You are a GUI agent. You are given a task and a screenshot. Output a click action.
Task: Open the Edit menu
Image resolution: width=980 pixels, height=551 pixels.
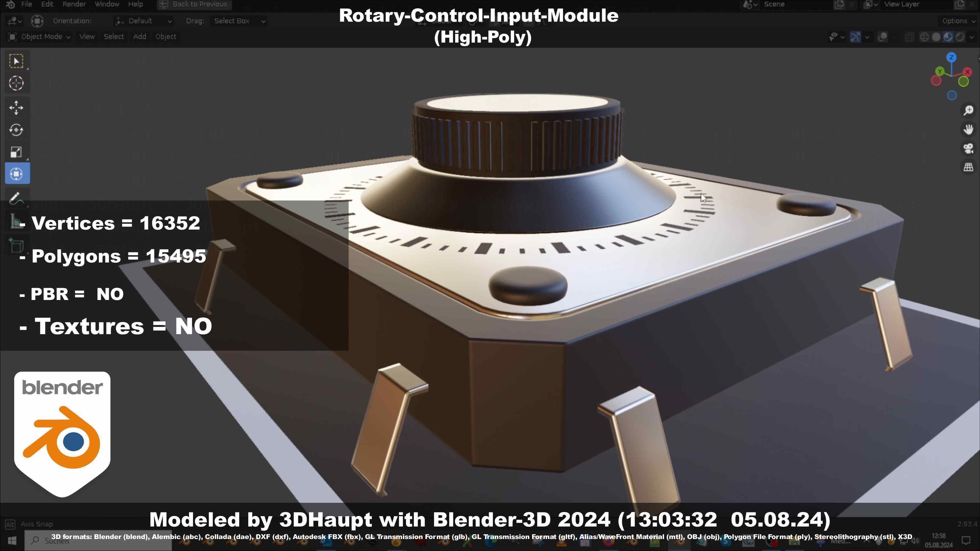pyautogui.click(x=47, y=4)
